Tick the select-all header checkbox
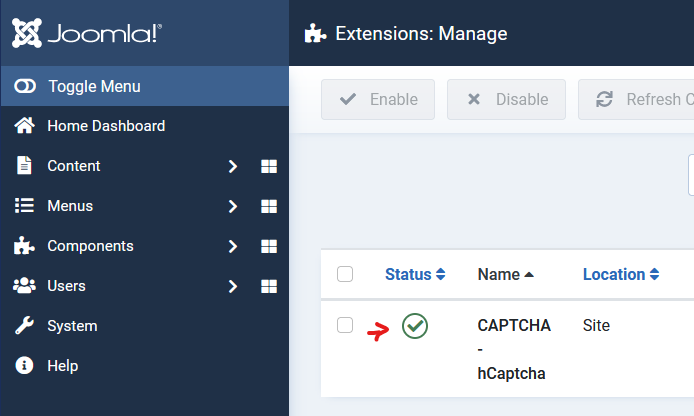This screenshot has width=694, height=416. [x=345, y=274]
